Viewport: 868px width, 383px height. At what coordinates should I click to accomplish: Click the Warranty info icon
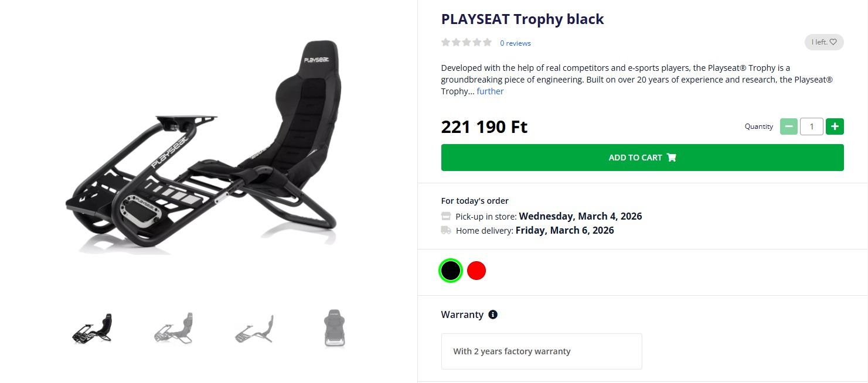[493, 314]
